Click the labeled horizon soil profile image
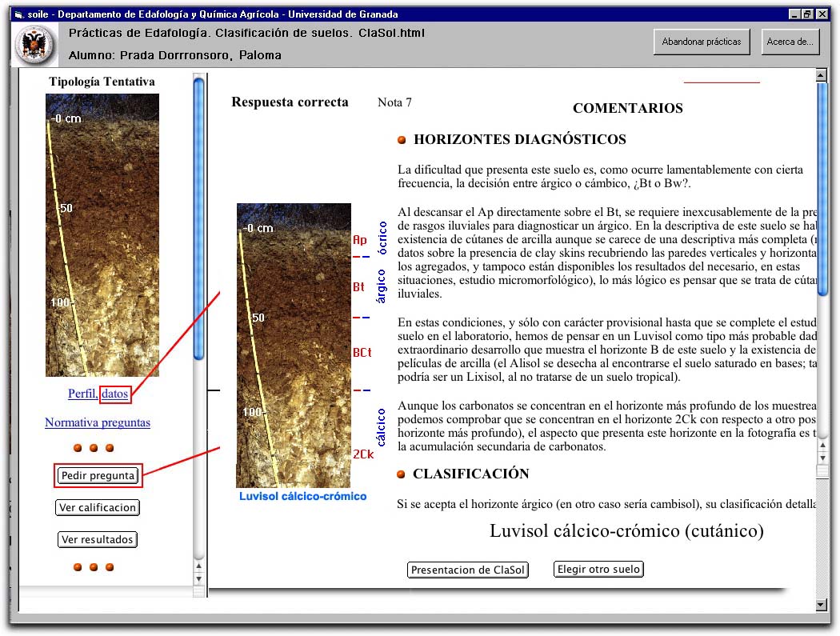Viewport: 840px width, 636px height. 294,346
